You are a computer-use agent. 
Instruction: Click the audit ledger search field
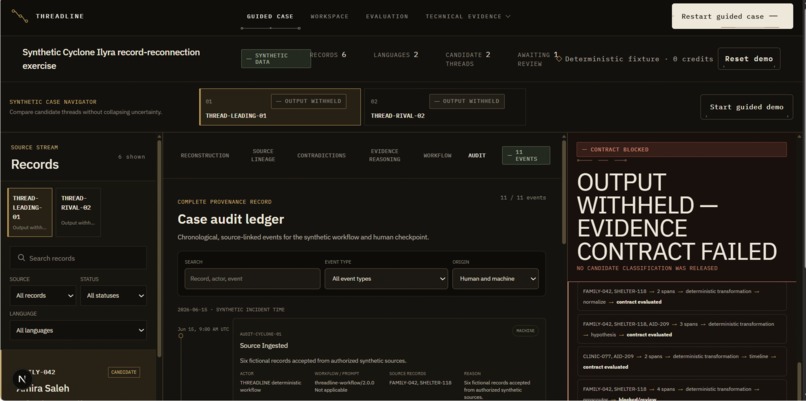coord(252,279)
